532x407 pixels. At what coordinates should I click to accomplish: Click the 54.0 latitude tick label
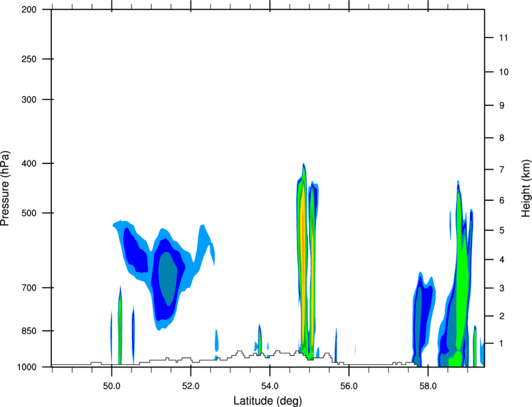point(270,386)
